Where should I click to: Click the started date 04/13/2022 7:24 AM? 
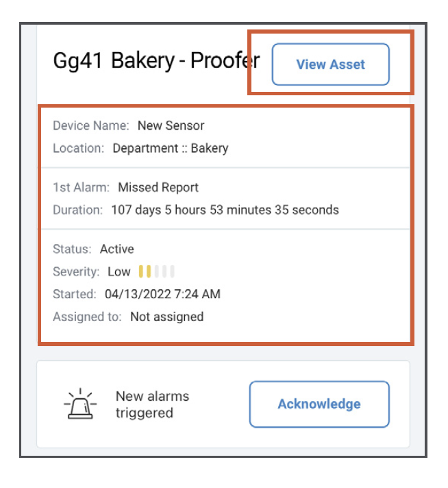pos(162,294)
